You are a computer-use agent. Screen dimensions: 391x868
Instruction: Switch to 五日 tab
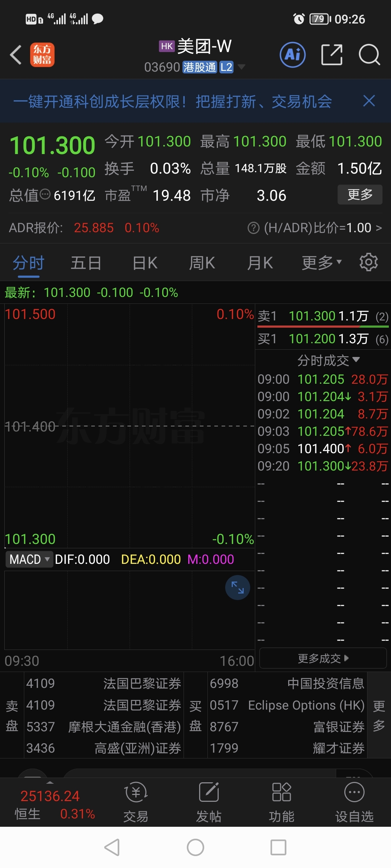point(86,263)
